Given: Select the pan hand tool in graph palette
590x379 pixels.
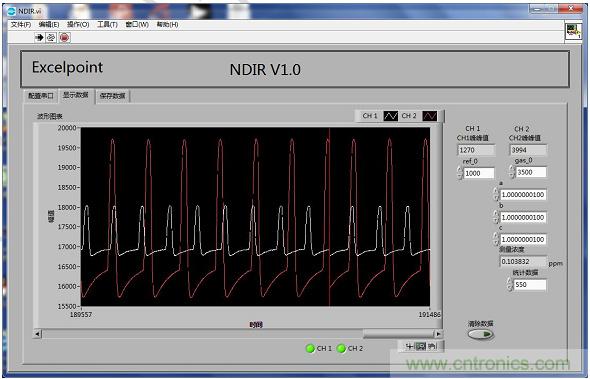Looking at the screenshot, I should pyautogui.click(x=432, y=346).
